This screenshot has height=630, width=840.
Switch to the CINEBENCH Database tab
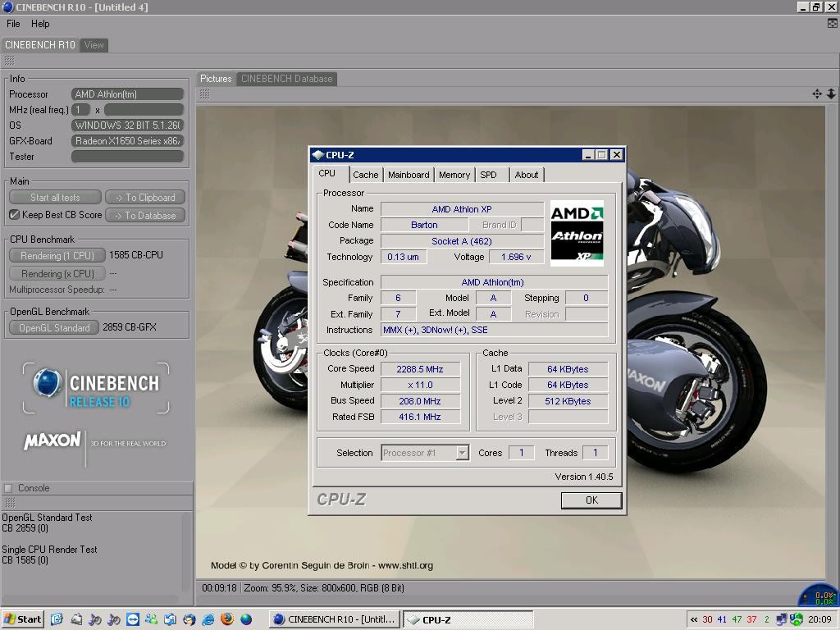coord(286,79)
